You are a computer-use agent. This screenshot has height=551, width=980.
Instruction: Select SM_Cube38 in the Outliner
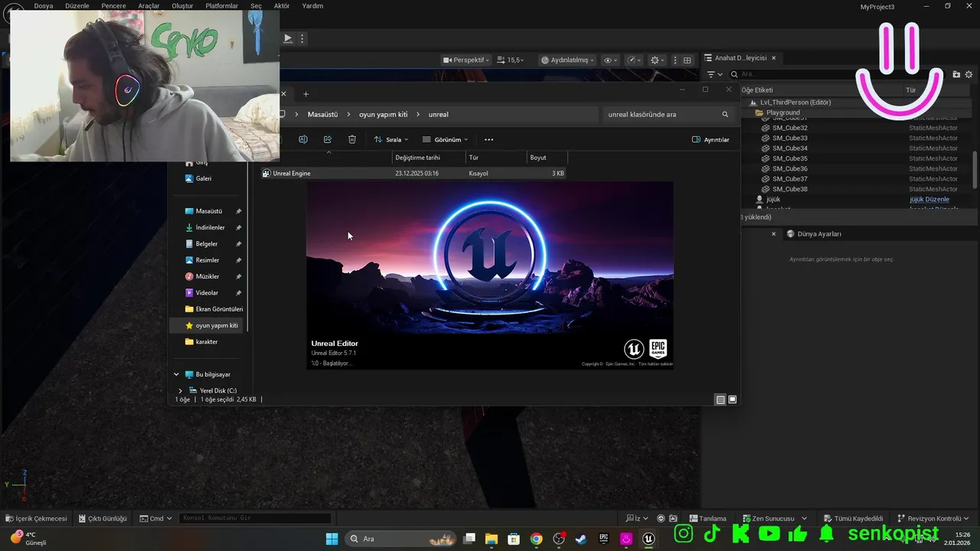coord(789,189)
